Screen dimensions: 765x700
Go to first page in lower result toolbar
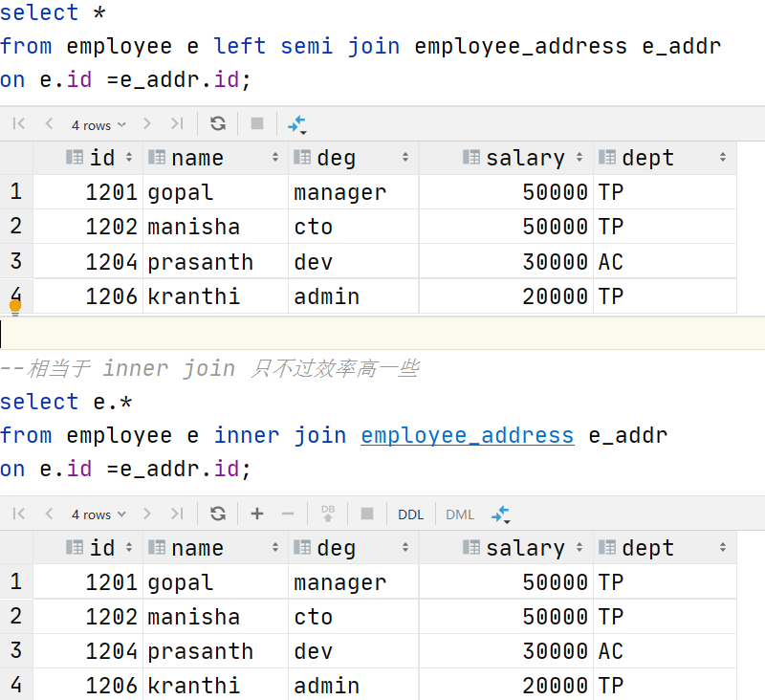[x=19, y=514]
